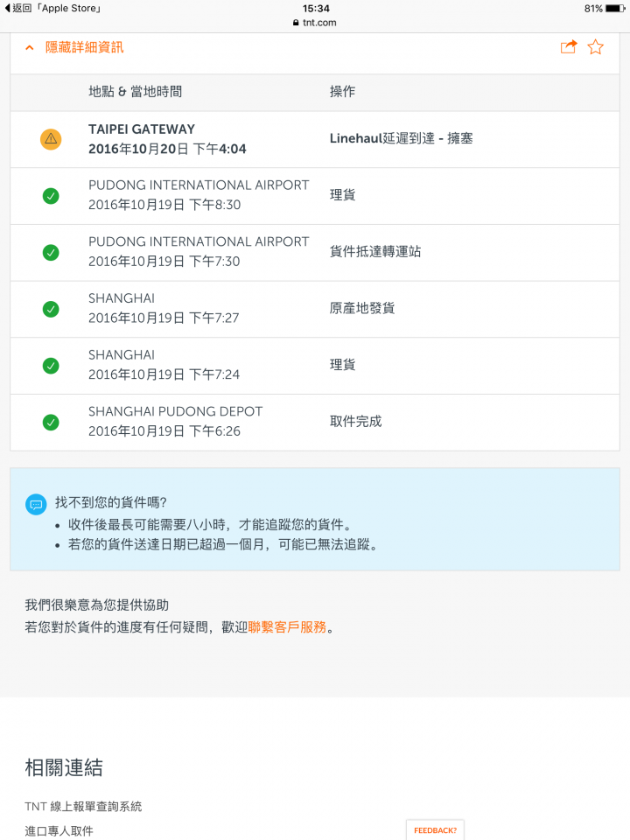Open the FEEDBACK? button

pos(435,830)
